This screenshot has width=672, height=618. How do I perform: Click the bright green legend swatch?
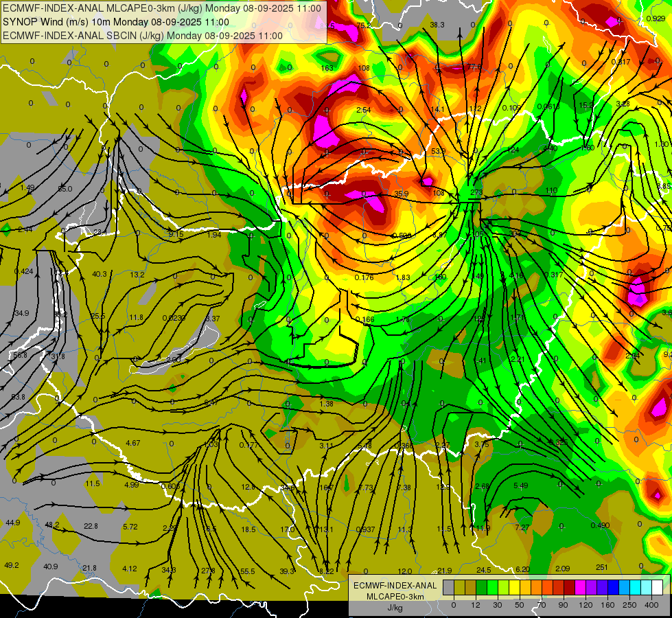[x=492, y=587]
